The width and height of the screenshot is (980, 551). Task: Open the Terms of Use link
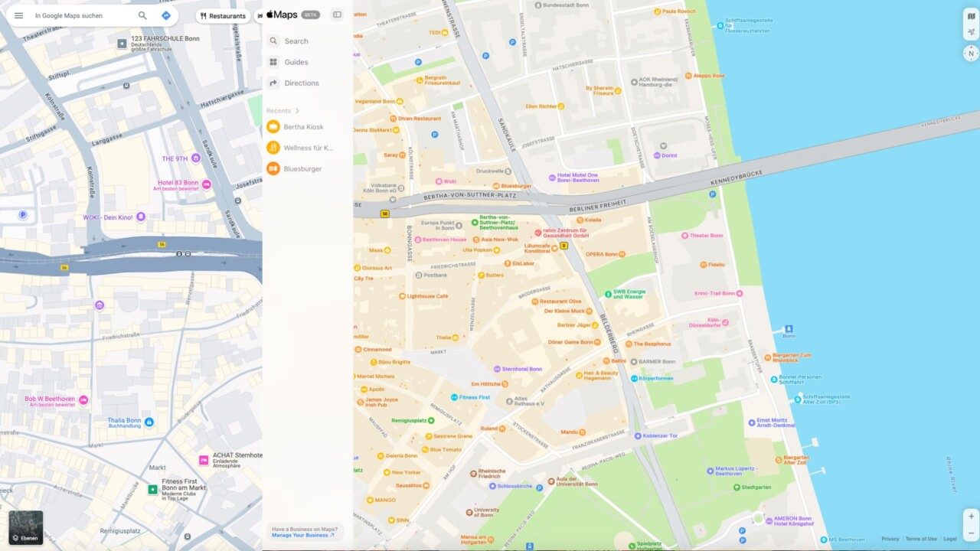point(921,539)
